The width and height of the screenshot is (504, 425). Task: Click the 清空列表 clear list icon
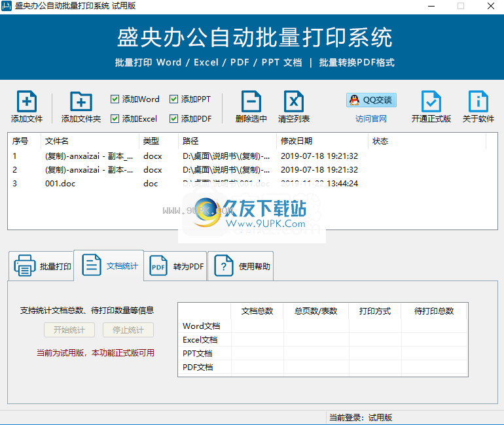pyautogui.click(x=294, y=102)
